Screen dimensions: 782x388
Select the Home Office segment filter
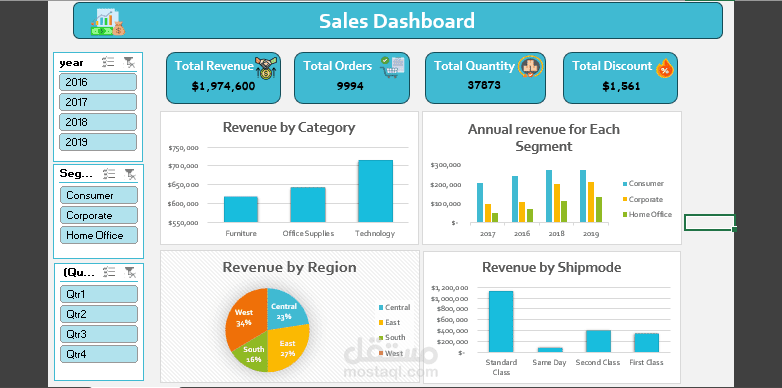[99, 235]
